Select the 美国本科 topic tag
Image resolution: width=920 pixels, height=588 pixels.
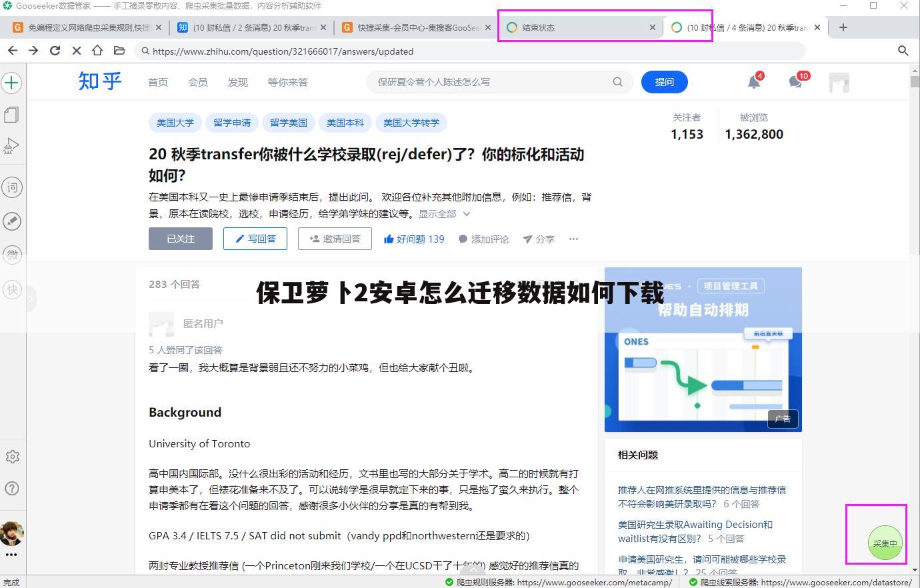coord(345,123)
